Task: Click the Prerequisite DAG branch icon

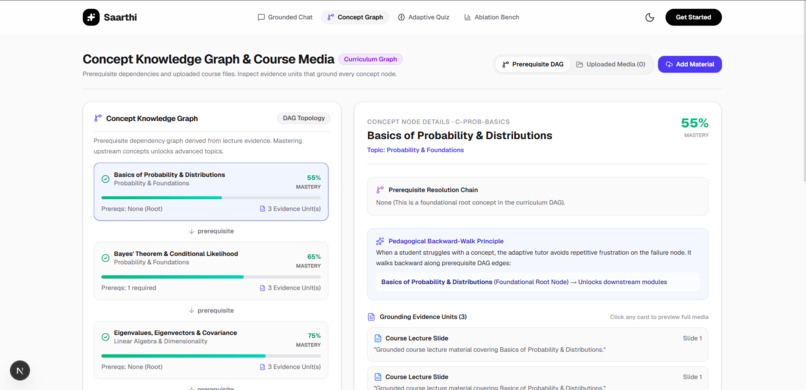Action: (x=505, y=64)
